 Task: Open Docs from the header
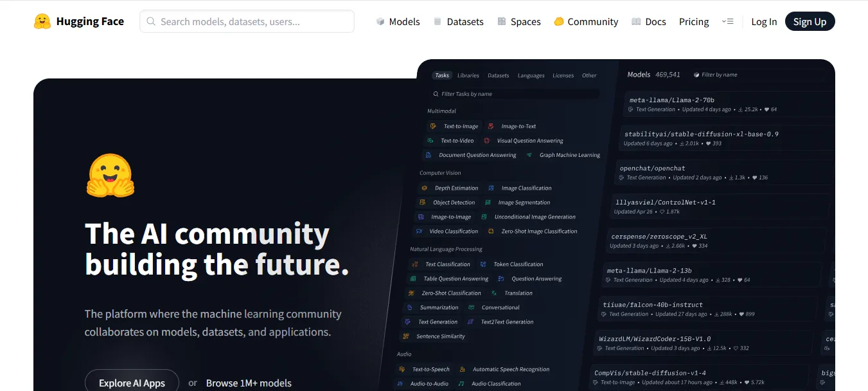648,21
